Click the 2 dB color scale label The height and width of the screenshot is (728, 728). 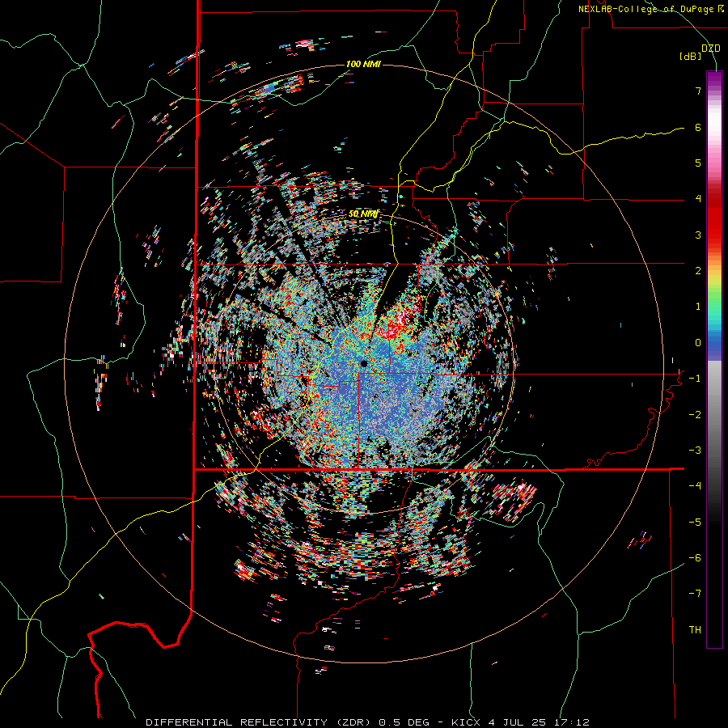698,271
